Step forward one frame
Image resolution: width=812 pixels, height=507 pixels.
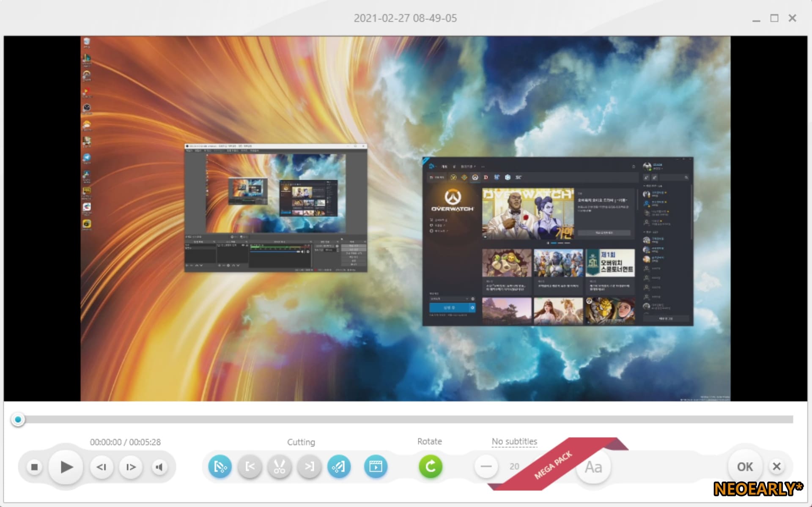131,467
